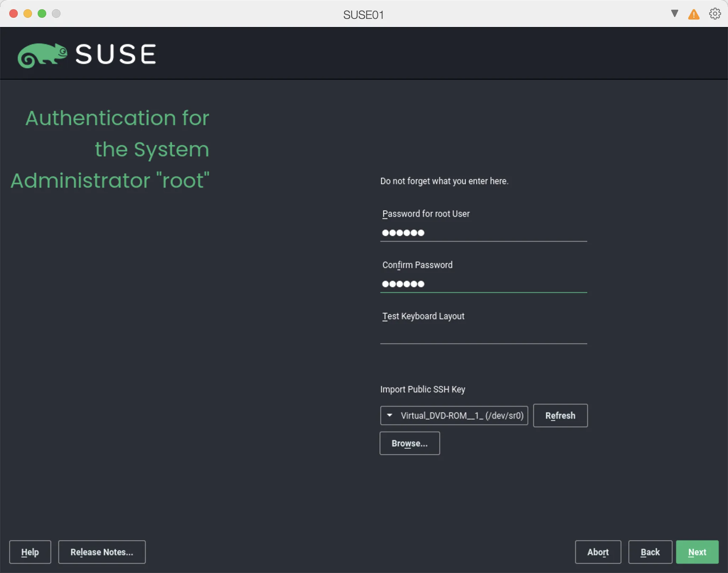Image resolution: width=728 pixels, height=573 pixels.
Task: Click the green zoom window control
Action: pos(42,13)
